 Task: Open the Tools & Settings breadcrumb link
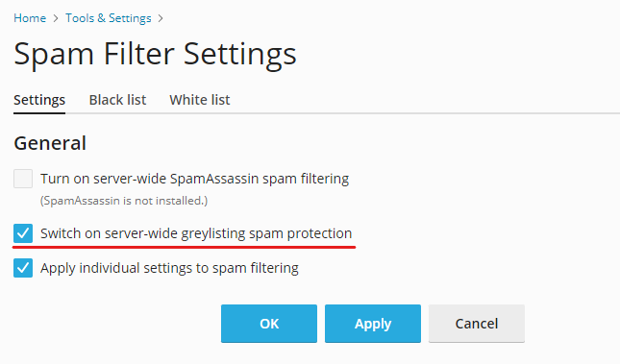coord(109,18)
